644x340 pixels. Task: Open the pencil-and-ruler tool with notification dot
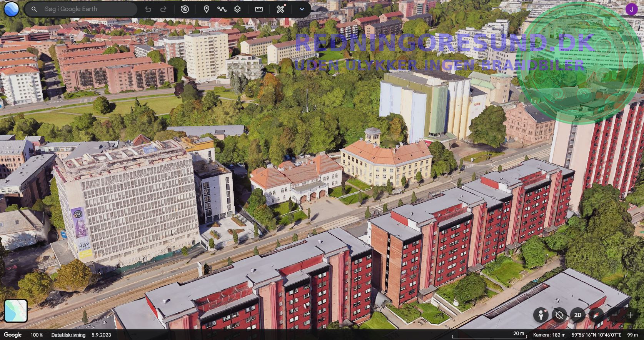(x=281, y=9)
